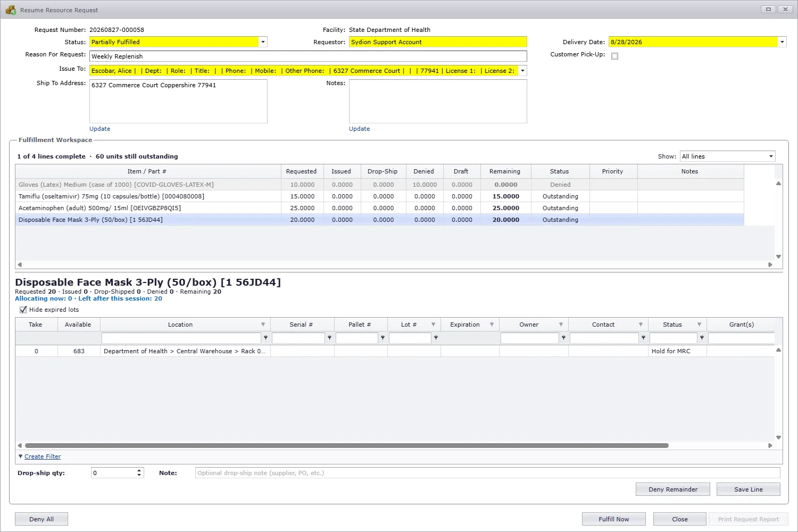Click the Close button
Image resolution: width=798 pixels, height=532 pixels.
(x=680, y=519)
